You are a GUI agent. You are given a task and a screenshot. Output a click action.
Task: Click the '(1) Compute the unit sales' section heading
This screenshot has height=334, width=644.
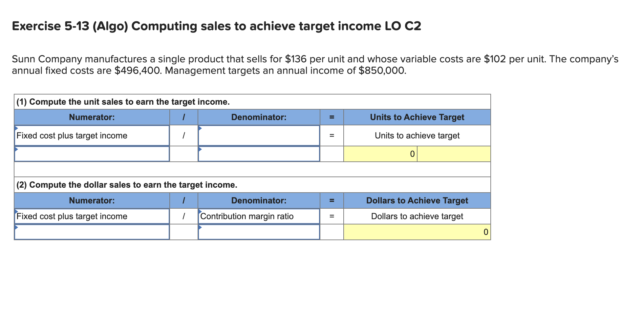tap(123, 102)
